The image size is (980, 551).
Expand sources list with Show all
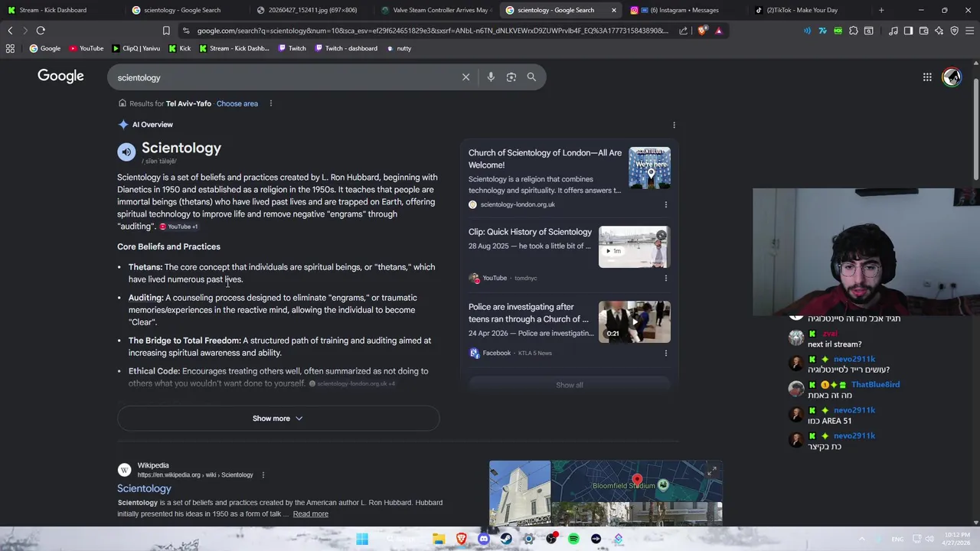pyautogui.click(x=569, y=385)
